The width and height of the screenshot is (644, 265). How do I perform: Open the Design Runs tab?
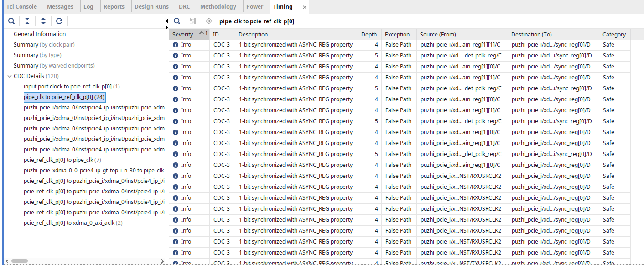click(x=151, y=6)
